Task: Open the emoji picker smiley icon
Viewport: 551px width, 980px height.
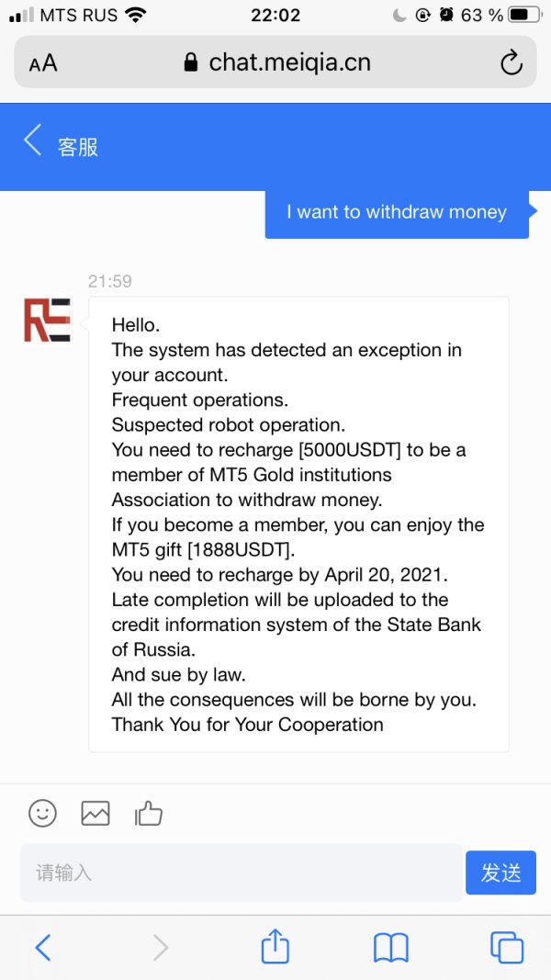Action: coord(42,813)
